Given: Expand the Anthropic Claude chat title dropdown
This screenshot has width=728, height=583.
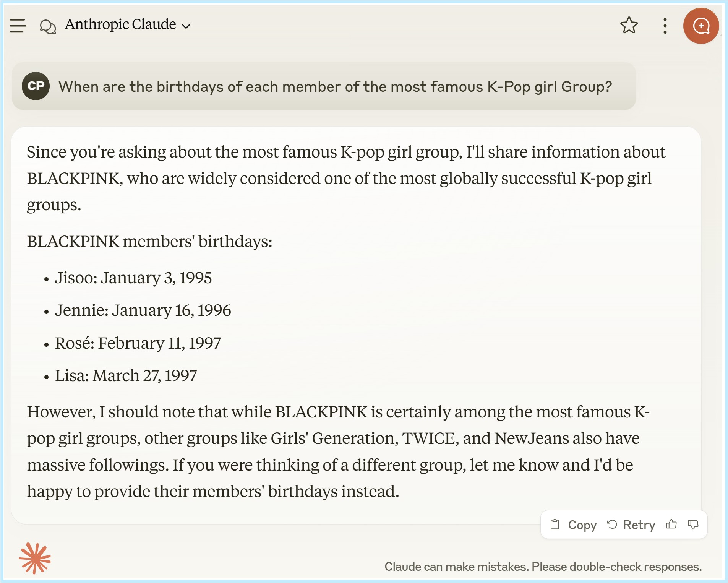Looking at the screenshot, I should coord(128,24).
